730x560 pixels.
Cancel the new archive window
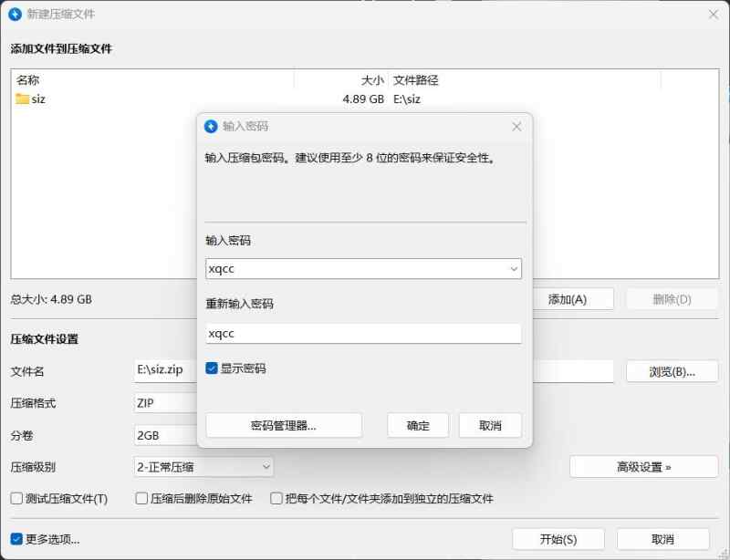662,539
